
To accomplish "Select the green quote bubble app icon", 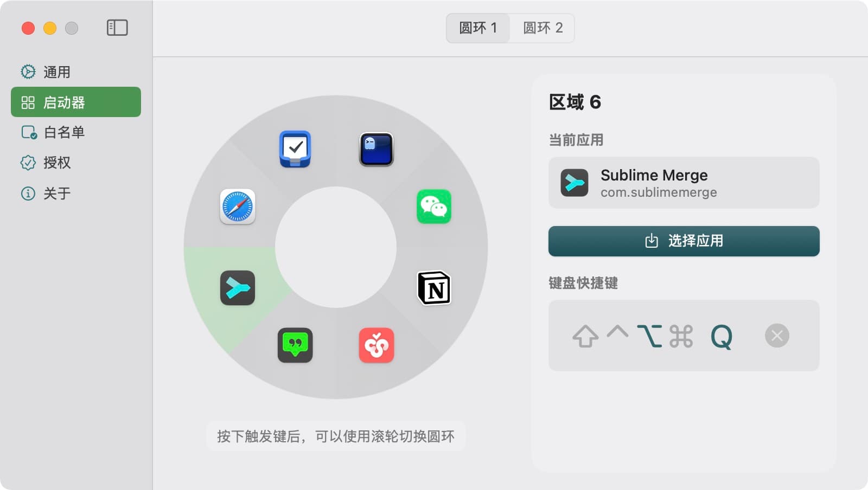I will pyautogui.click(x=295, y=345).
